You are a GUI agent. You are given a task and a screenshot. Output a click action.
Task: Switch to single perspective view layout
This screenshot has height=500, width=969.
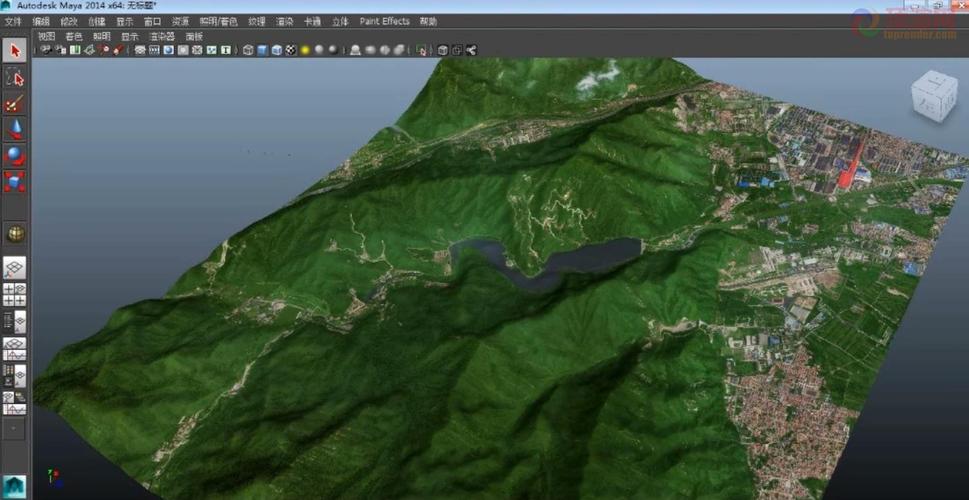click(15, 268)
